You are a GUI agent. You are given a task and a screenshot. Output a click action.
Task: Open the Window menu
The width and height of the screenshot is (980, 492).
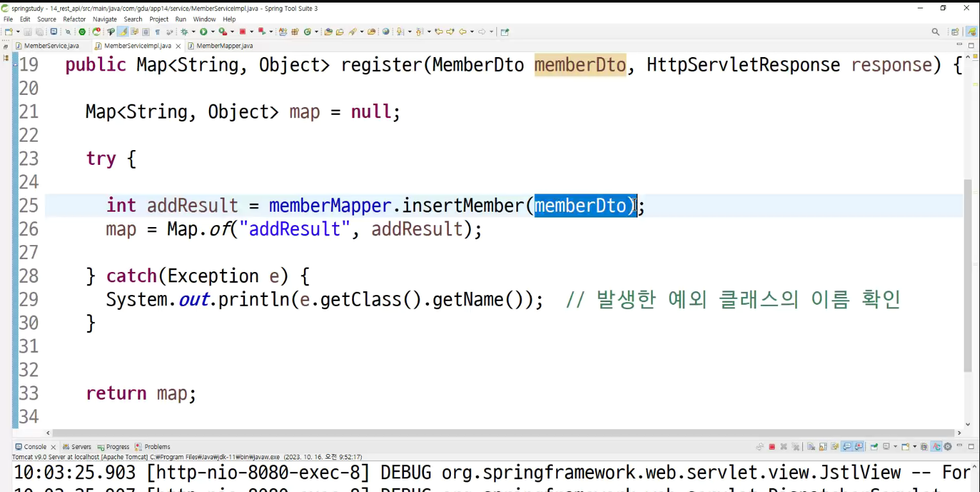point(205,19)
